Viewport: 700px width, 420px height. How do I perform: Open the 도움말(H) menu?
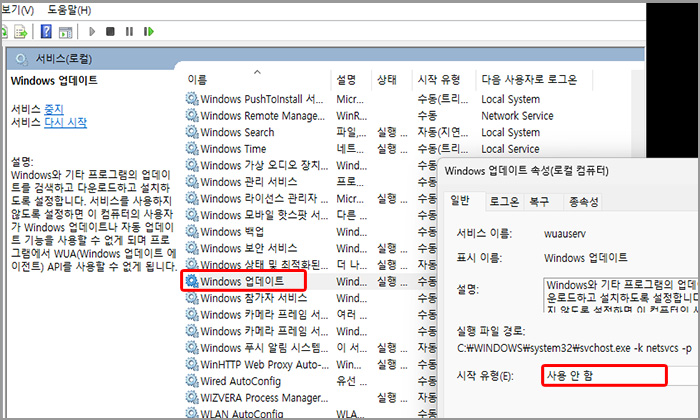[69, 10]
